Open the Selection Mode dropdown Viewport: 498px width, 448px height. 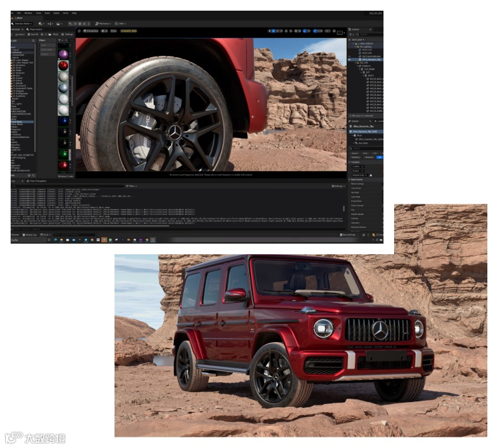pyautogui.click(x=22, y=23)
